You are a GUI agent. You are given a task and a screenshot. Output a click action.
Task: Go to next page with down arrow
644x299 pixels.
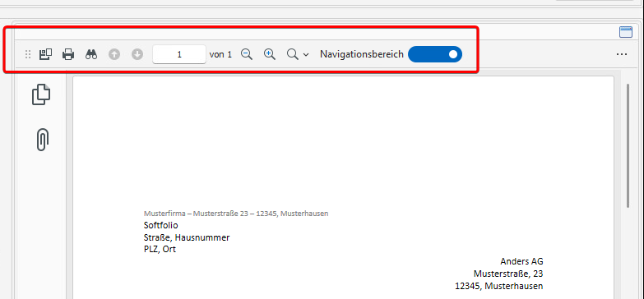(137, 54)
